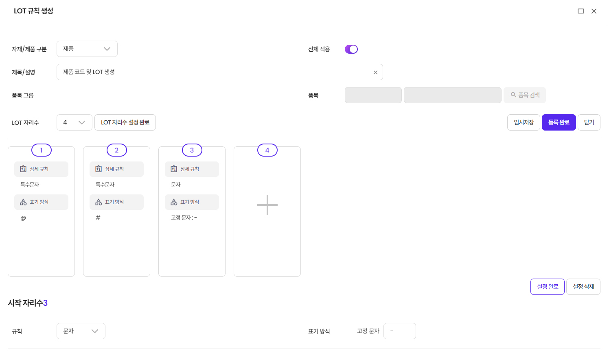Click notation shapes icon in card 1
Image resolution: width=609 pixels, height=364 pixels.
pyautogui.click(x=23, y=202)
